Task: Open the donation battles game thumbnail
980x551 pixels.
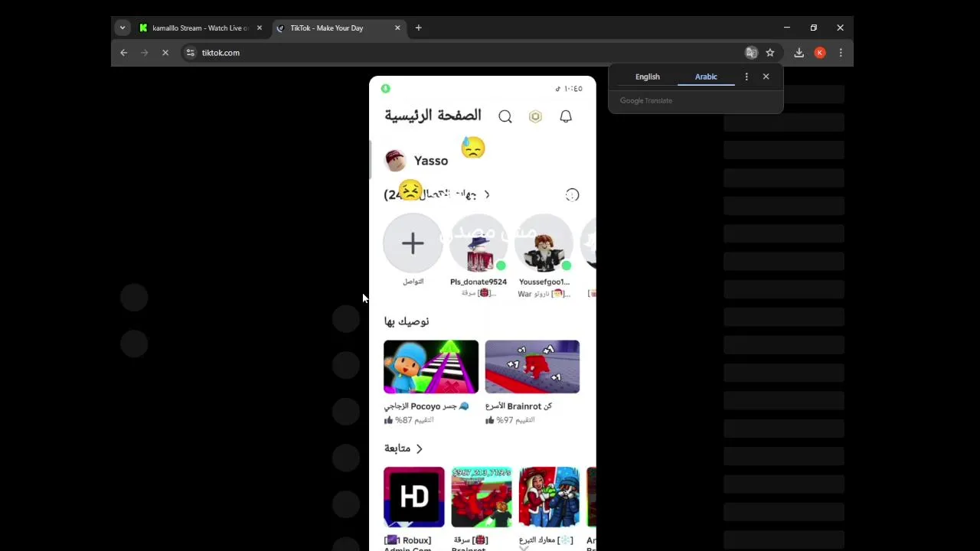Action: pos(549,497)
